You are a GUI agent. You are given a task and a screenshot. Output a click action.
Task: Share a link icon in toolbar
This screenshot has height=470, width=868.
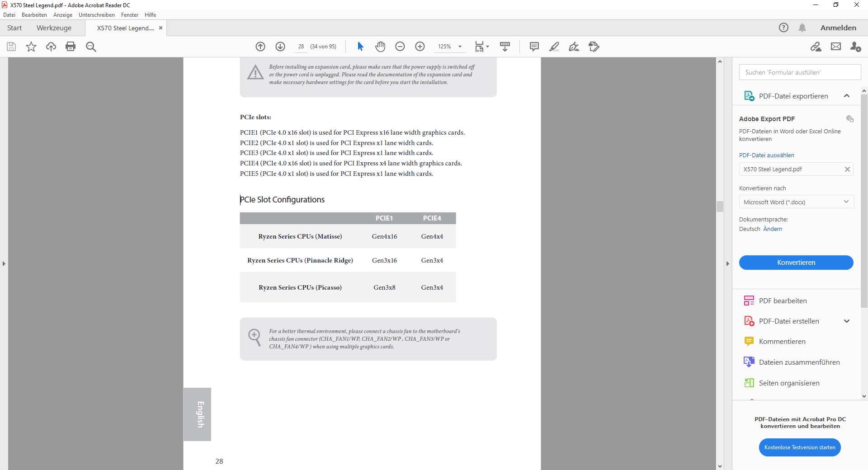pos(816,47)
